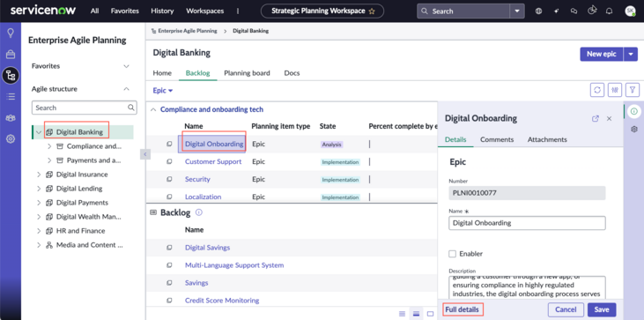Click record icon beside Customer Support row
Screen dimensions: 644x320
pos(169,162)
